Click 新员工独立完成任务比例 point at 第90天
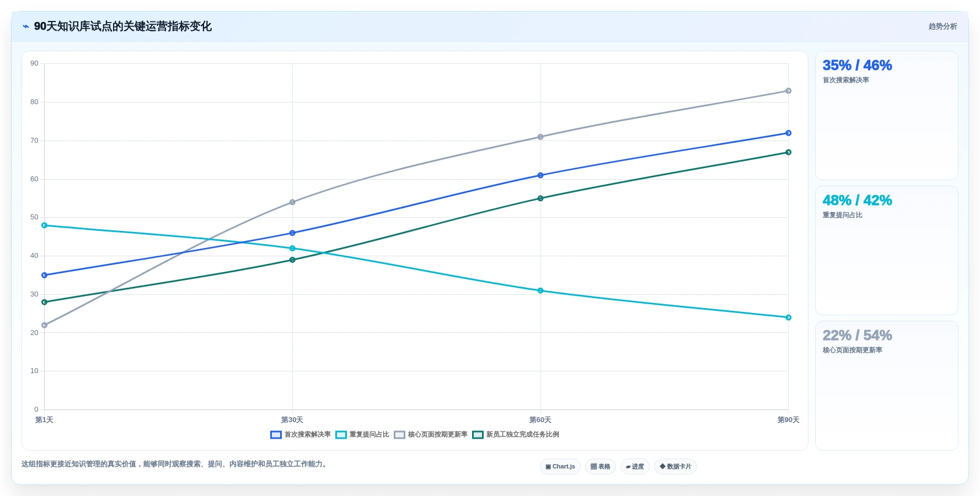Image resolution: width=980 pixels, height=496 pixels. (x=788, y=152)
